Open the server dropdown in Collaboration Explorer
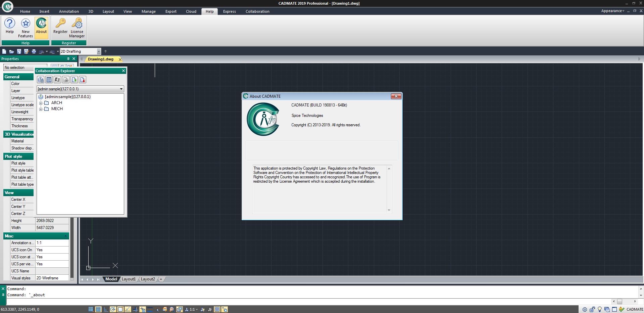 tap(121, 89)
